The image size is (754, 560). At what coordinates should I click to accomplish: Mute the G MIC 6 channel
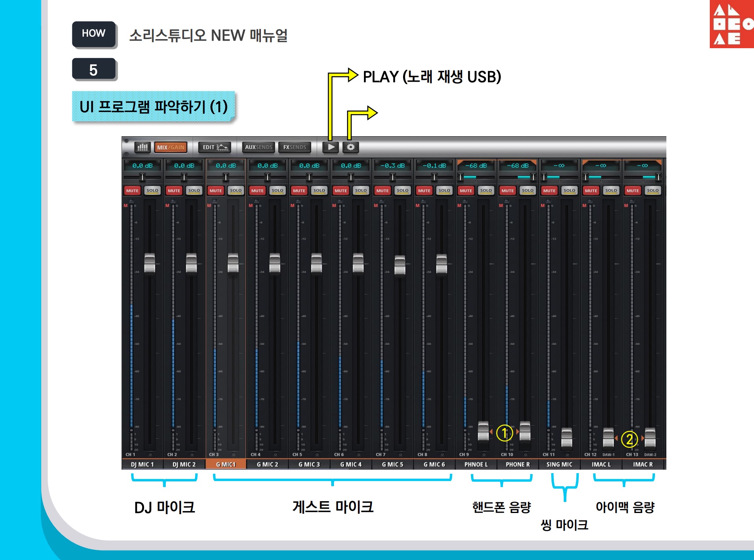click(x=424, y=191)
